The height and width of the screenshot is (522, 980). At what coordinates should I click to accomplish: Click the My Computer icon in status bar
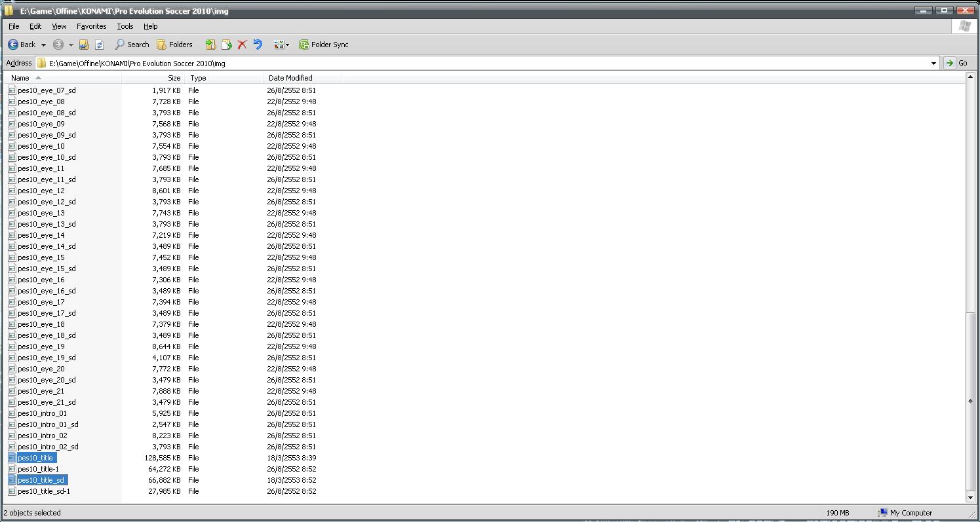(x=882, y=513)
